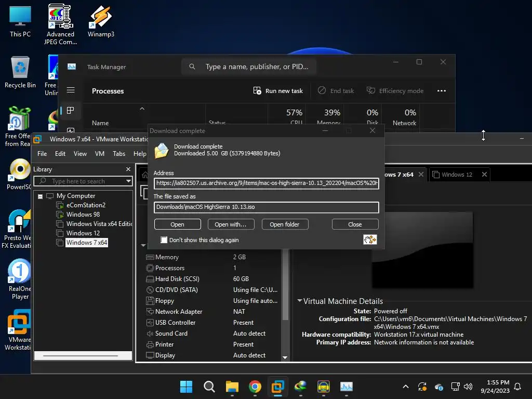This screenshot has height=399, width=532.
Task: Click the Floppy device icon
Action: (150, 301)
